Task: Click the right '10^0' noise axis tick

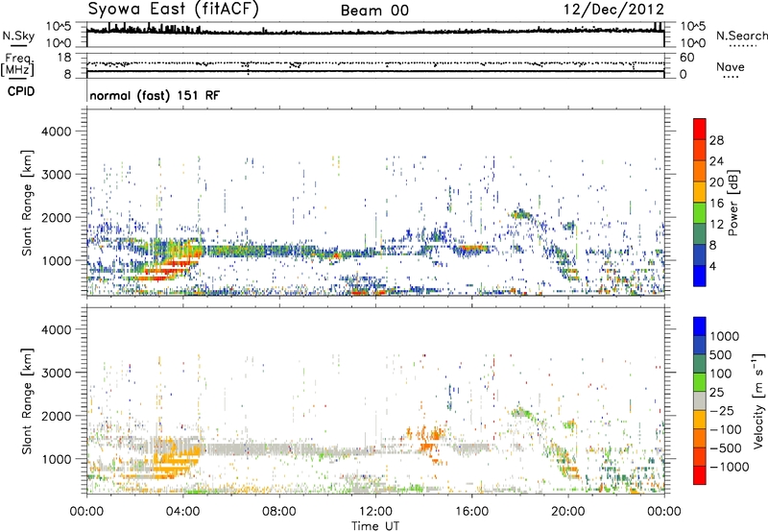Action: tap(692, 43)
